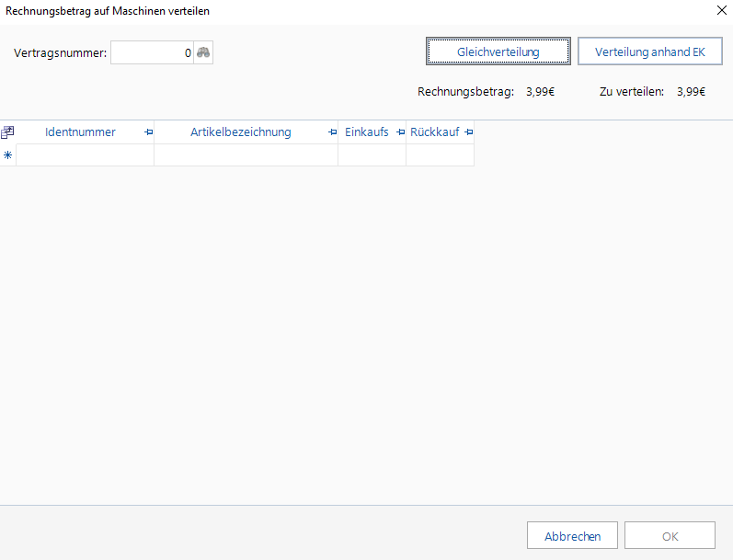
Task: Sort by Artikelbezeichnung column header
Action: 240,132
